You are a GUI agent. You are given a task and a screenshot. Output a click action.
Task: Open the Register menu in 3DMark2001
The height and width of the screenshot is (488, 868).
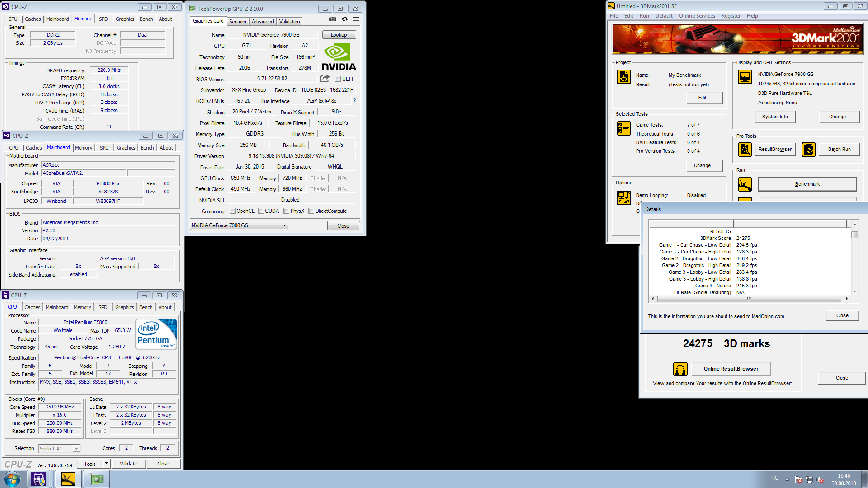coord(731,16)
